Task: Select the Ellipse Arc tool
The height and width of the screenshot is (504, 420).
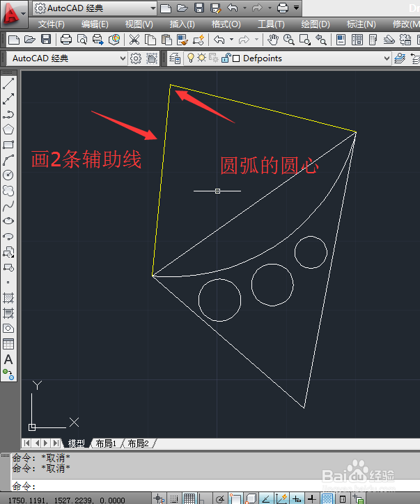Action: 8,236
